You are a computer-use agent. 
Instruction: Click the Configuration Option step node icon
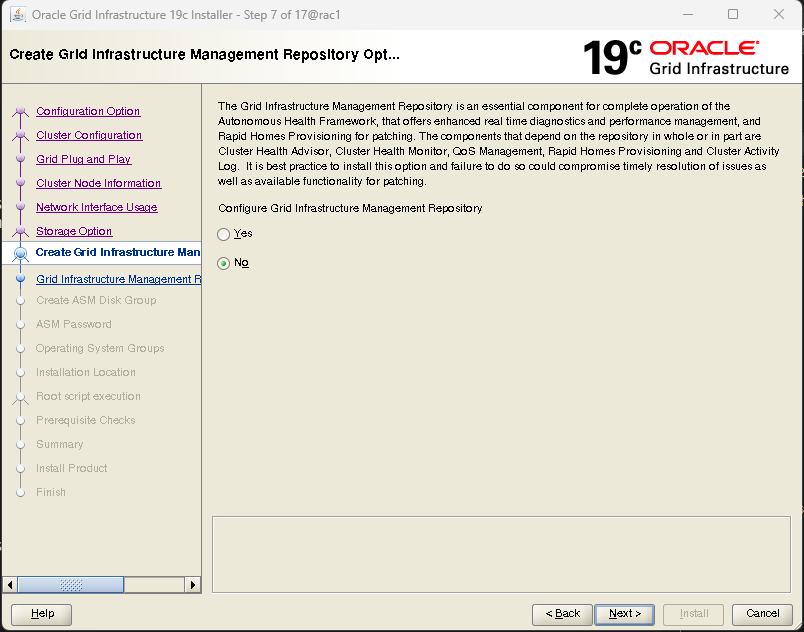(21, 111)
